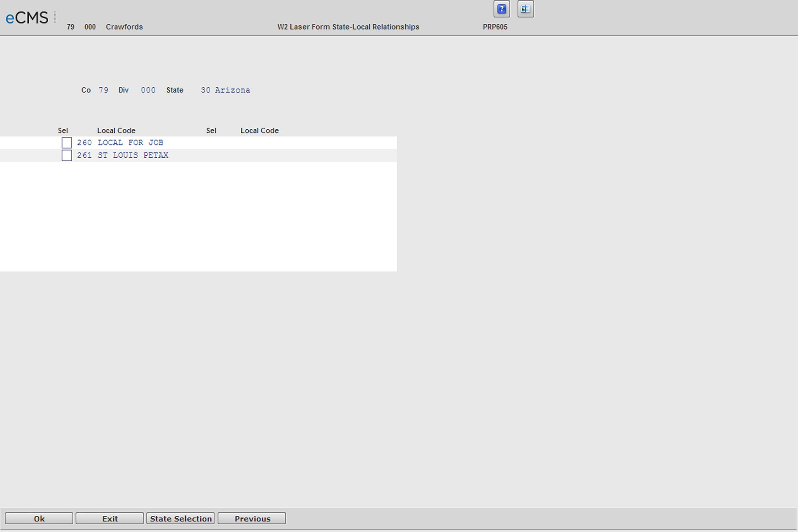Click the Co value 79

point(103,90)
